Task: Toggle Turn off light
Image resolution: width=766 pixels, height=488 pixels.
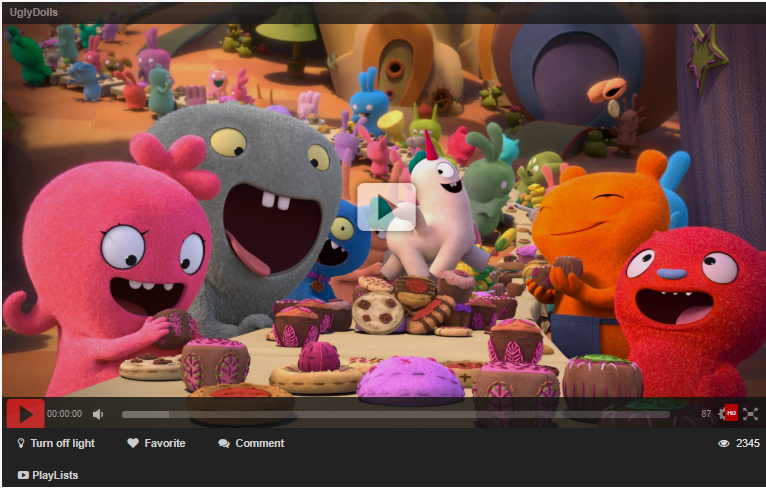Action: [56, 443]
